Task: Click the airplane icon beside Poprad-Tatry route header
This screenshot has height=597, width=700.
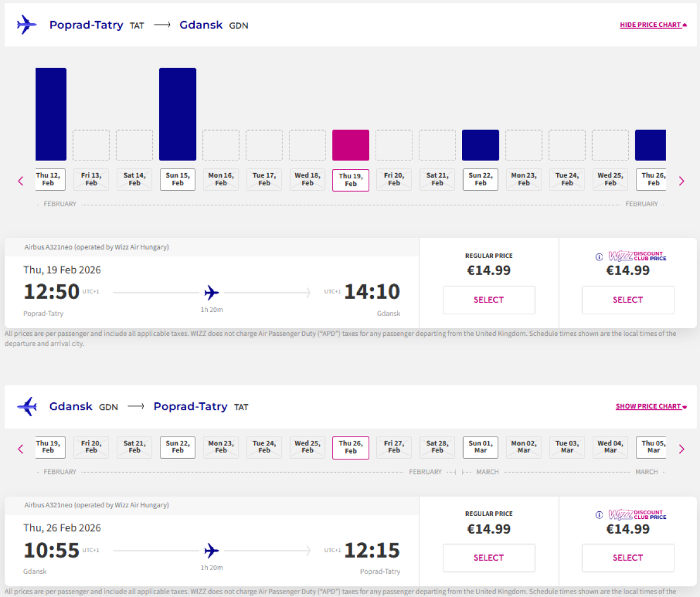Action: pos(26,24)
